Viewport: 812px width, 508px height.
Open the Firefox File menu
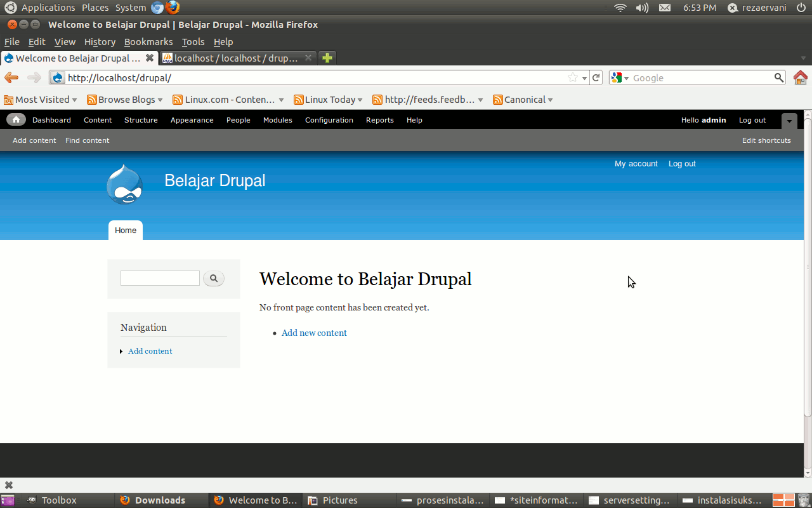pyautogui.click(x=12, y=42)
